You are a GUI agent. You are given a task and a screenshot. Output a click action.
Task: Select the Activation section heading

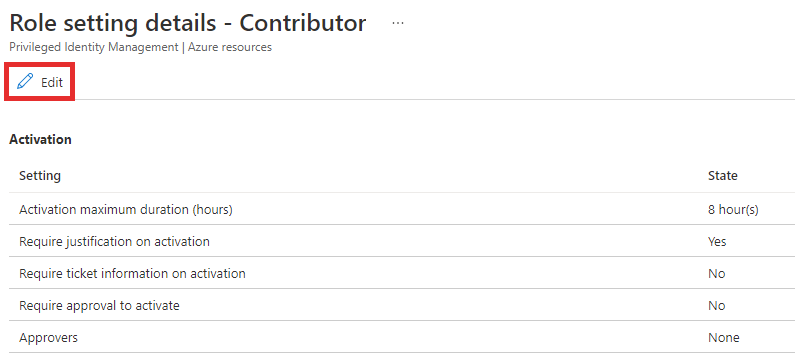[x=41, y=139]
